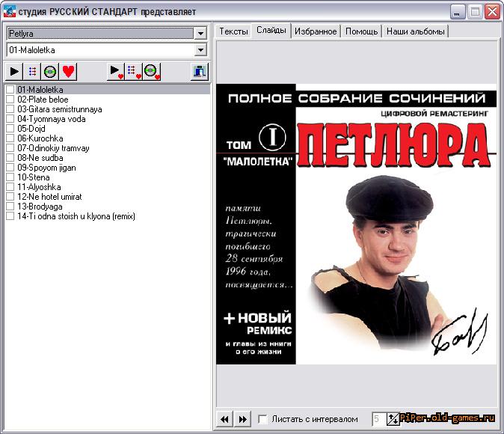Tick the 03-Gitara semistrunnaya checkbox

point(10,109)
